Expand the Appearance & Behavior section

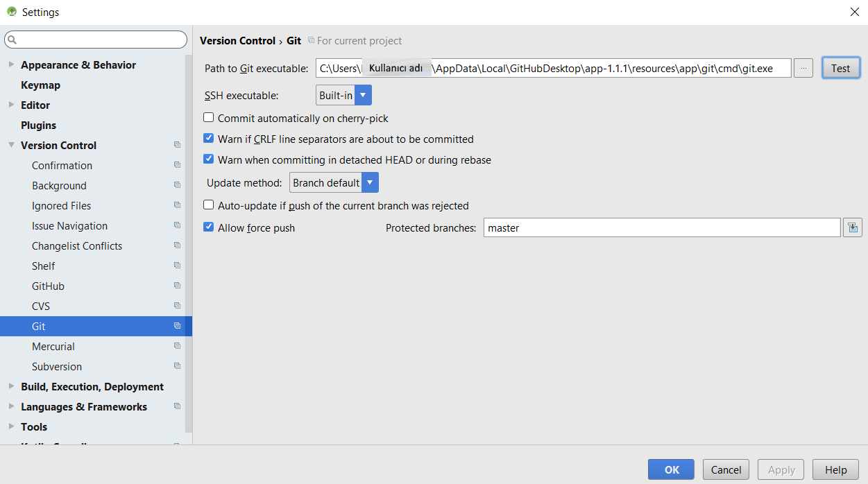(x=11, y=64)
